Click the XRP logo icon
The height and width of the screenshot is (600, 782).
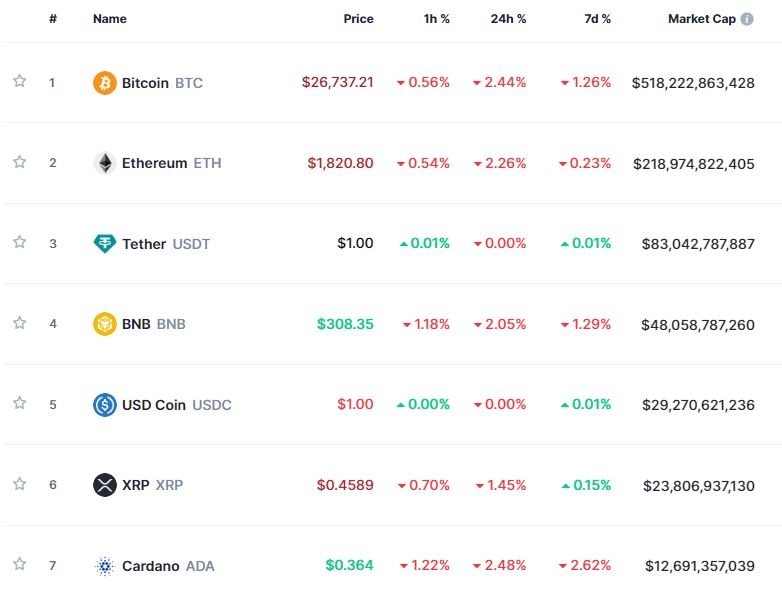tap(104, 485)
